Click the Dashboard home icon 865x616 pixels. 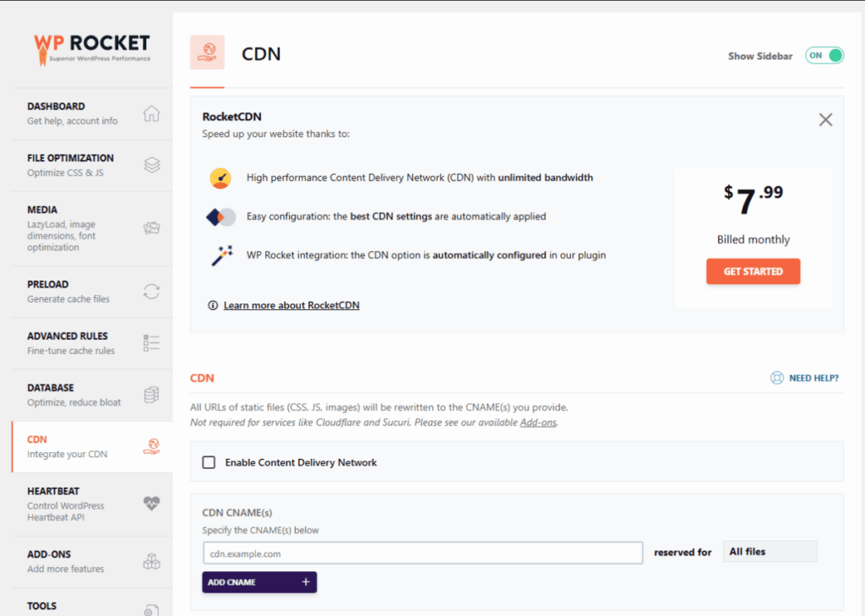(150, 112)
